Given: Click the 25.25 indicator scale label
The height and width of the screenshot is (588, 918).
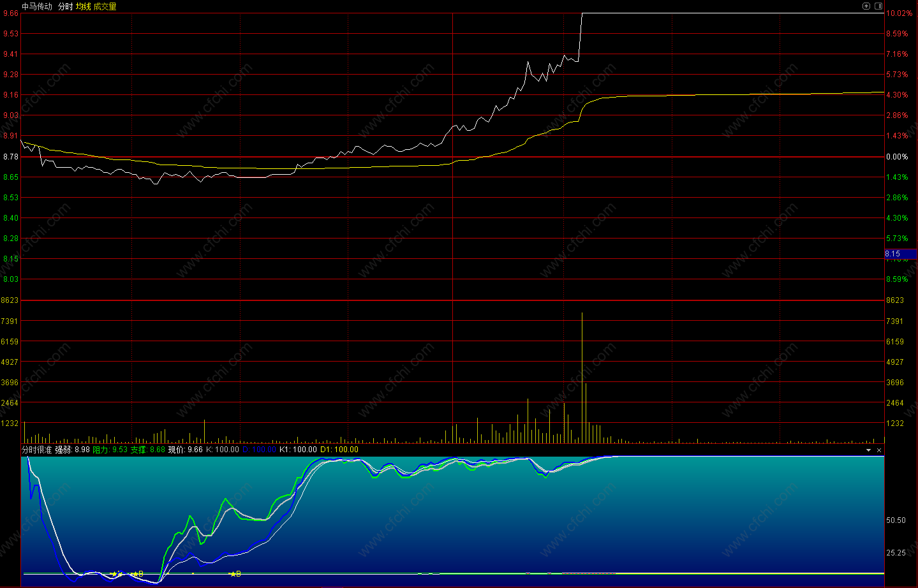Looking at the screenshot, I should tap(896, 553).
